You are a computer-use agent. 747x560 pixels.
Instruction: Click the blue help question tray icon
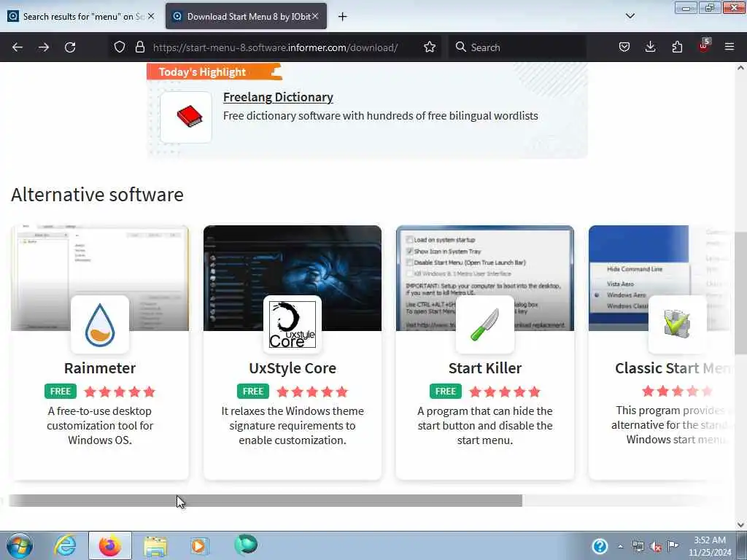(600, 546)
